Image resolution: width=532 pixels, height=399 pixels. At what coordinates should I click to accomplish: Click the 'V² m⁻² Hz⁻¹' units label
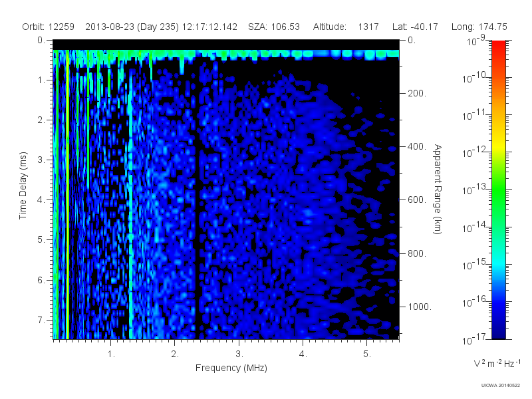[497, 363]
